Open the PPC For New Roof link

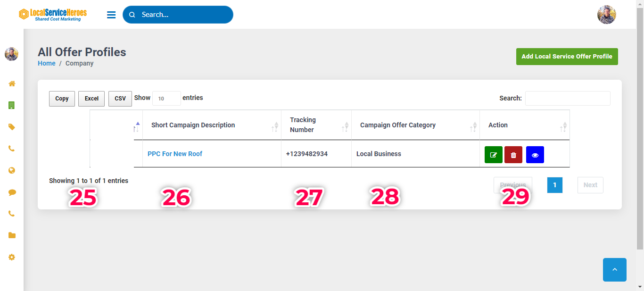coord(175,154)
